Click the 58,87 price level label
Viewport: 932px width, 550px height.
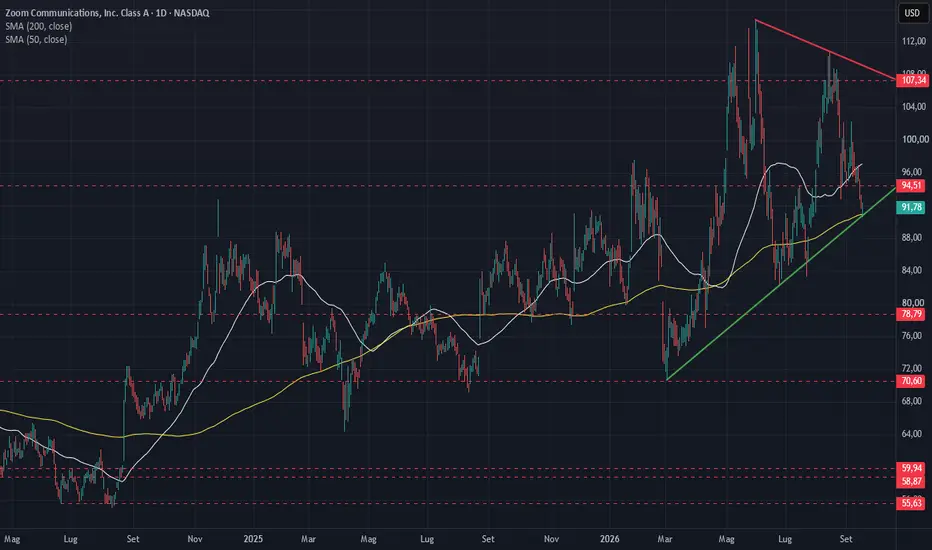pyautogui.click(x=911, y=480)
